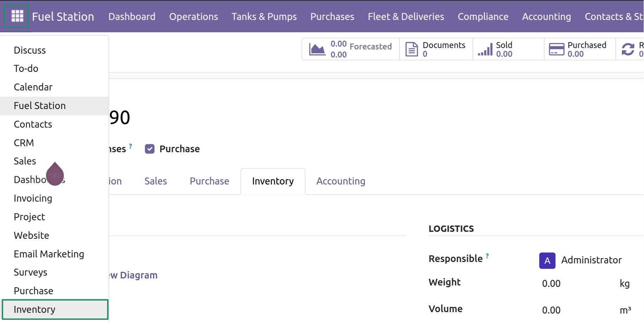The image size is (644, 323).
Task: Open Invoicing from the apps list
Action: (54, 198)
